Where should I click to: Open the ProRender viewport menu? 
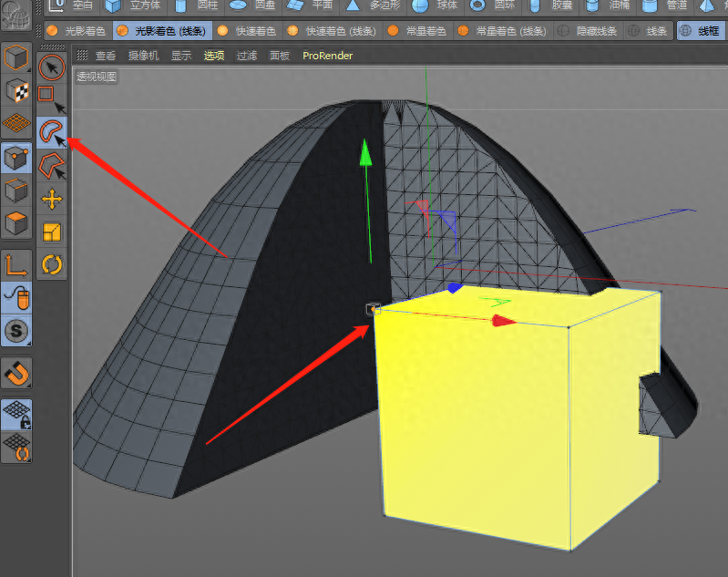327,56
